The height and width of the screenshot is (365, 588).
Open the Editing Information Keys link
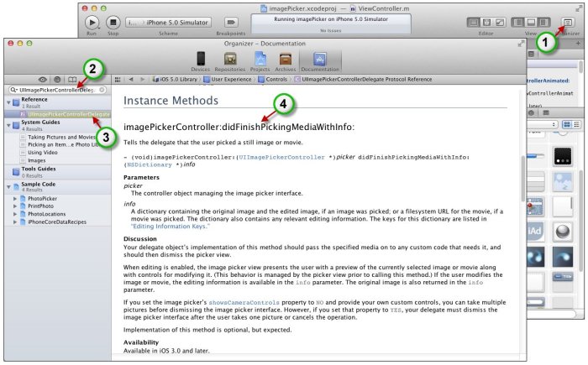pos(171,227)
